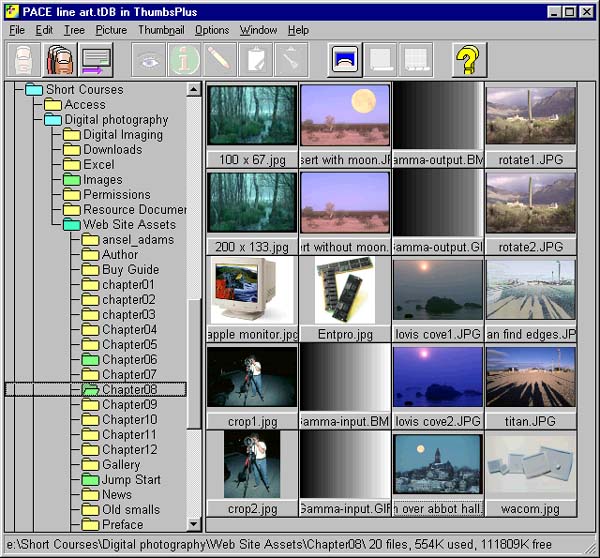Select the rotate2.JPG thumbnail
This screenshot has height=558, width=600.
tap(531, 203)
